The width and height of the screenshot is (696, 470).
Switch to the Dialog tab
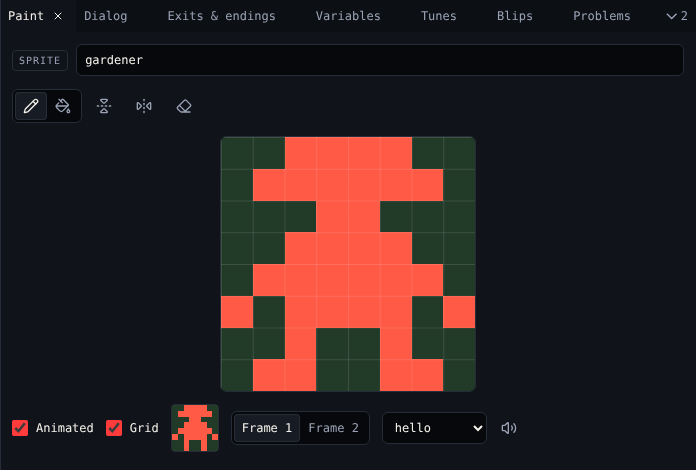click(106, 16)
